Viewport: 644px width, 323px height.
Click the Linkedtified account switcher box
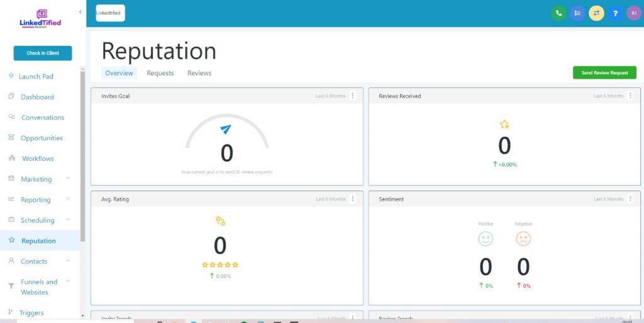pyautogui.click(x=111, y=13)
